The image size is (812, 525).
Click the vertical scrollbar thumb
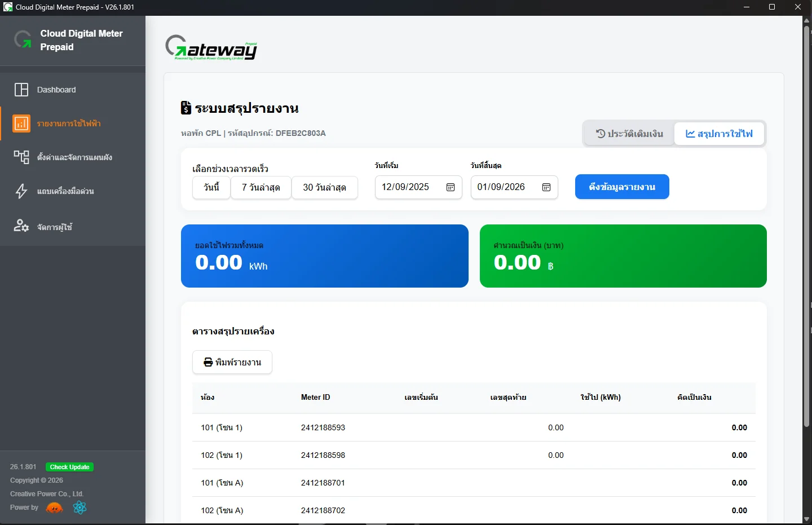[807, 226]
